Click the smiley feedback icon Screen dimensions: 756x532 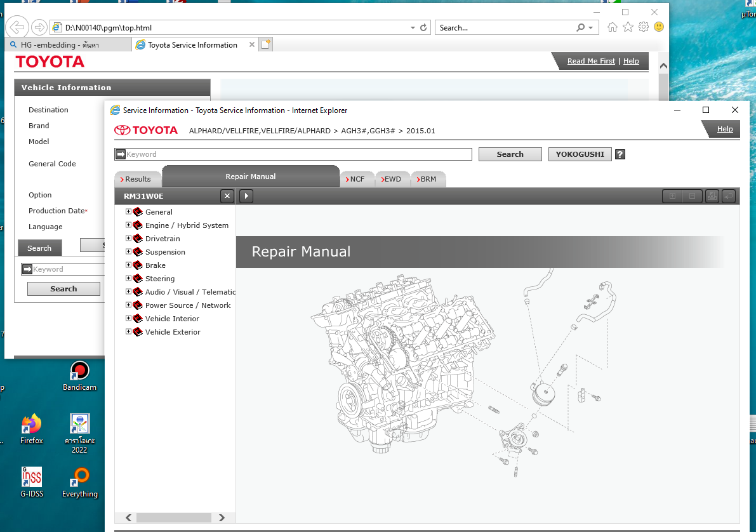tap(659, 27)
